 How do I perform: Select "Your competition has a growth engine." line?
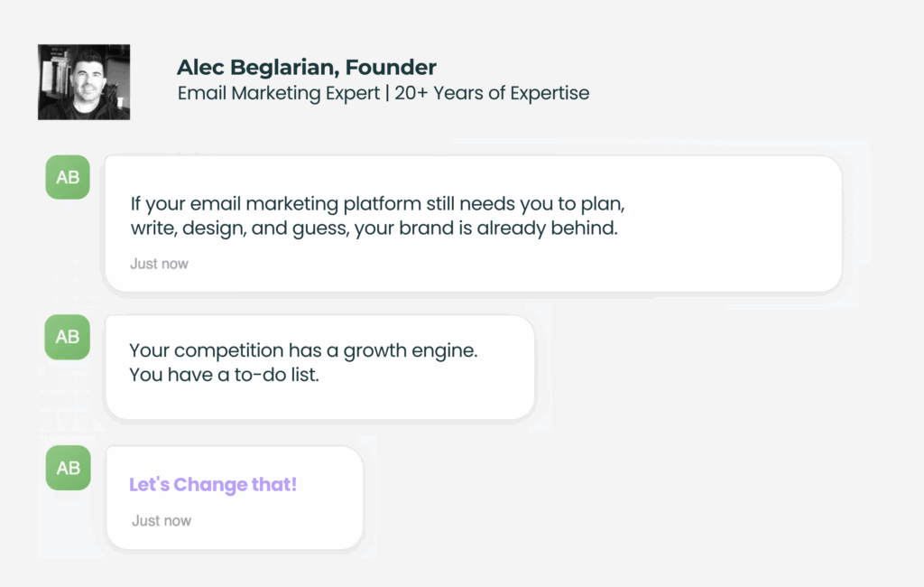click(303, 350)
